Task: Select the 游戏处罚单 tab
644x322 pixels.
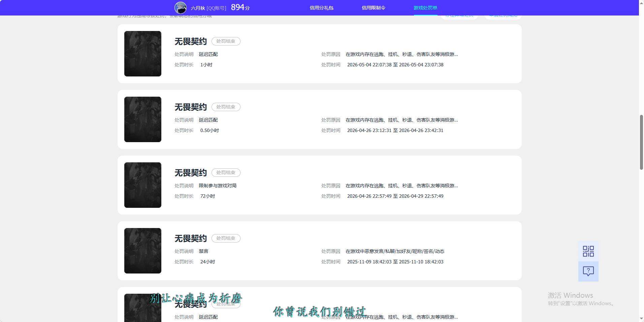Action: click(x=425, y=8)
